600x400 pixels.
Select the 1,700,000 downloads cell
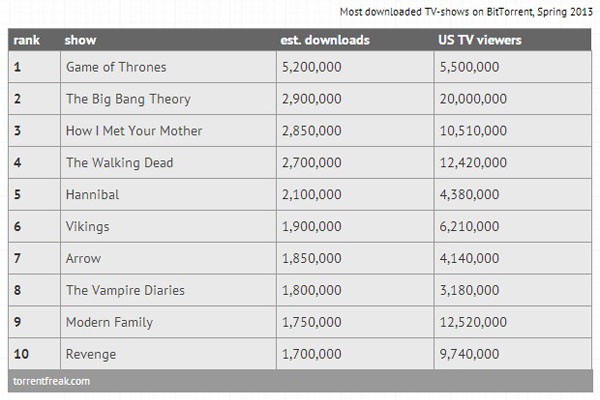pyautogui.click(x=314, y=355)
